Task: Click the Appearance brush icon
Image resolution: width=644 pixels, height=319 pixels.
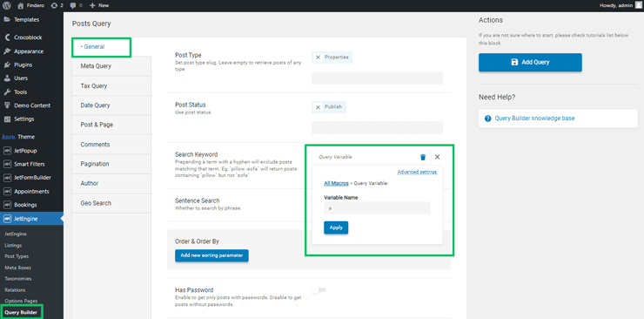Action: pyautogui.click(x=7, y=51)
